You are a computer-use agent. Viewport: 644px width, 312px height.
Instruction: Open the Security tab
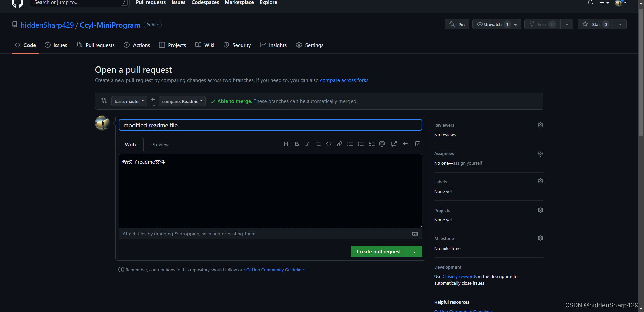(237, 45)
